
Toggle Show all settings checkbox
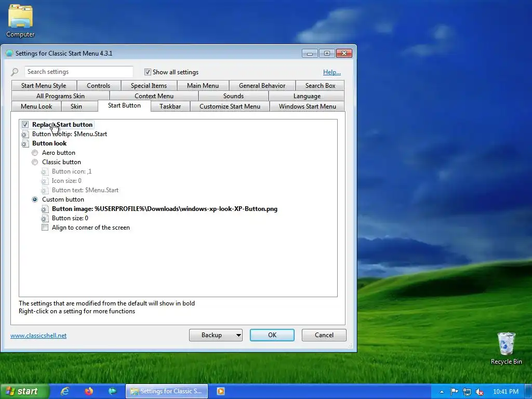(148, 72)
